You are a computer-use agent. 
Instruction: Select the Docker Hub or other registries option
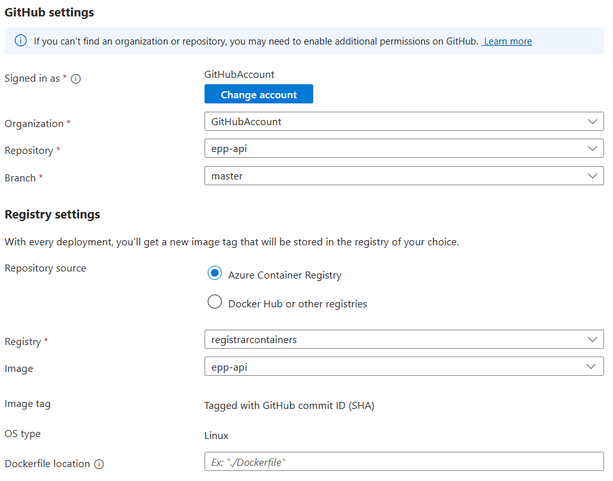(215, 302)
